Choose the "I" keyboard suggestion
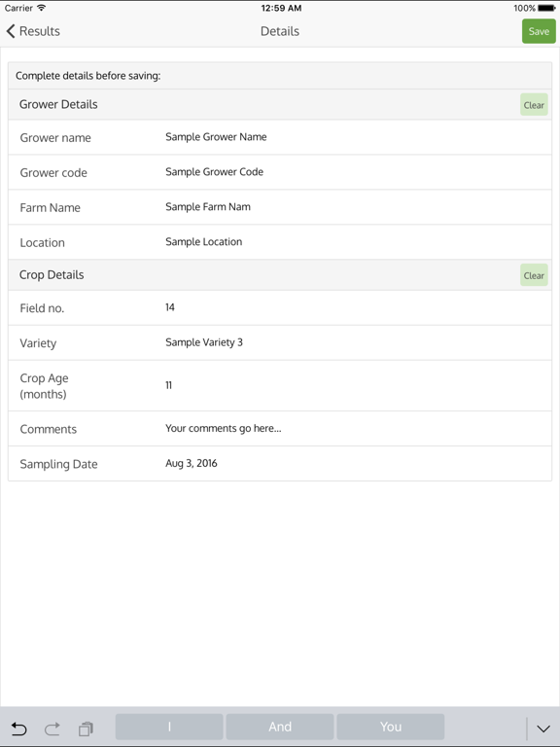This screenshot has width=560, height=747. [x=169, y=727]
